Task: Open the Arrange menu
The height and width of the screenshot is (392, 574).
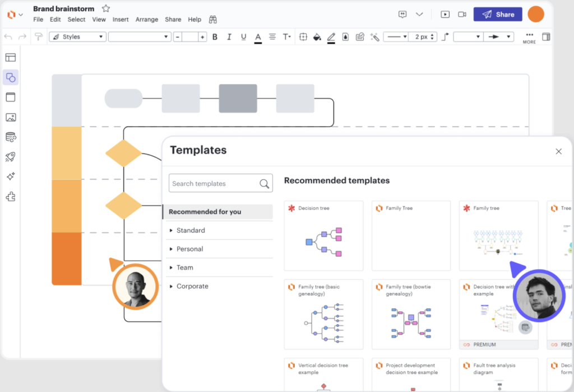Action: pos(147,20)
